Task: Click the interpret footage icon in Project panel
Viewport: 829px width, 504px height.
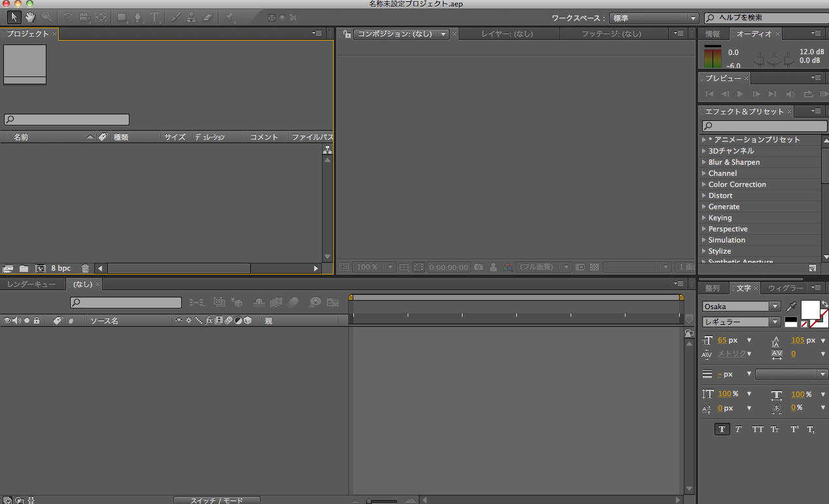Action: [9, 268]
